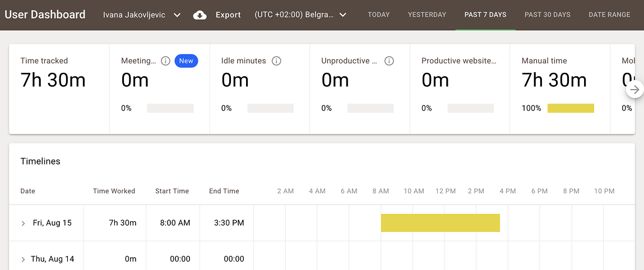Click the info icon next to Idle minutes
Screen dimensions: 644x270
(x=276, y=61)
